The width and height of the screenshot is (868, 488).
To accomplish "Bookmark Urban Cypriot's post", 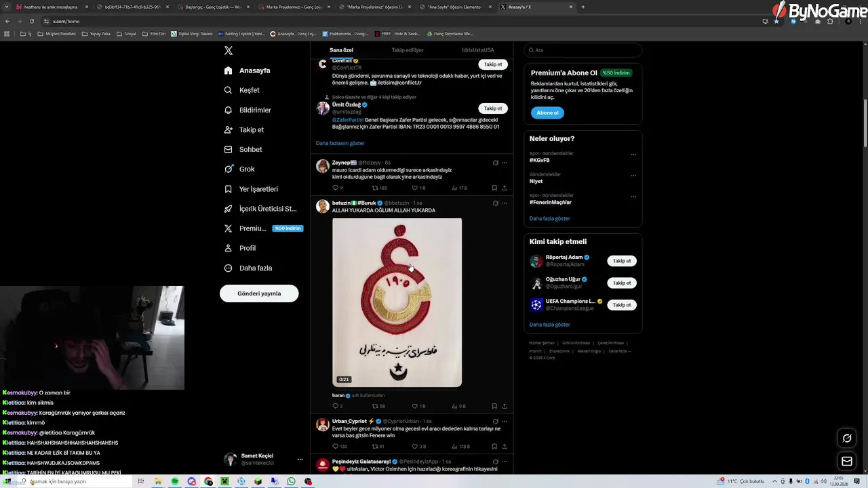I will tap(494, 446).
